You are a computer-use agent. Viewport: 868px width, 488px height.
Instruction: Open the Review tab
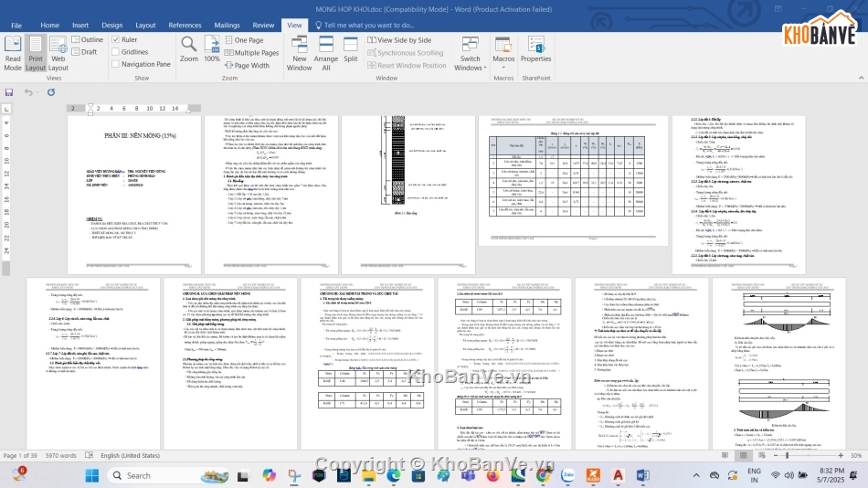pyautogui.click(x=263, y=25)
